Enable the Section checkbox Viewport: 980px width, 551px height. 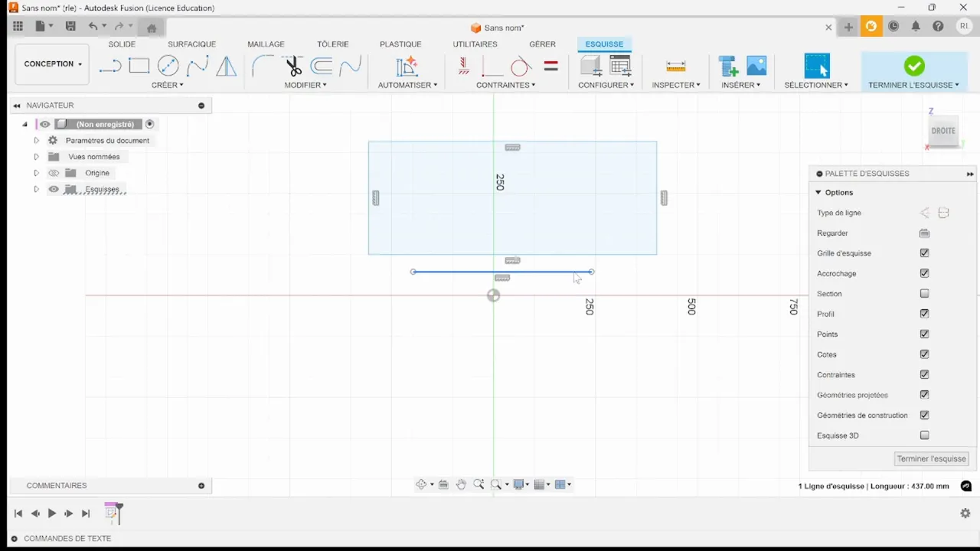pos(924,293)
